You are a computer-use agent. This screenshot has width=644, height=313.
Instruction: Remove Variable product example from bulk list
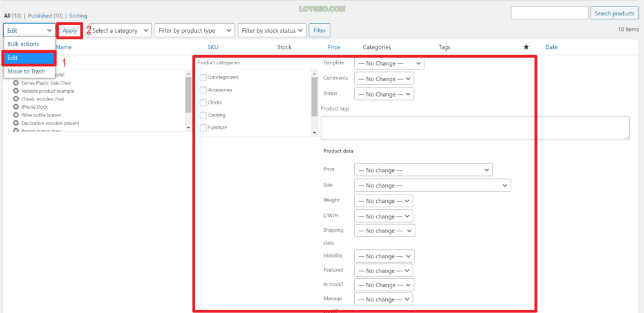coord(16,91)
